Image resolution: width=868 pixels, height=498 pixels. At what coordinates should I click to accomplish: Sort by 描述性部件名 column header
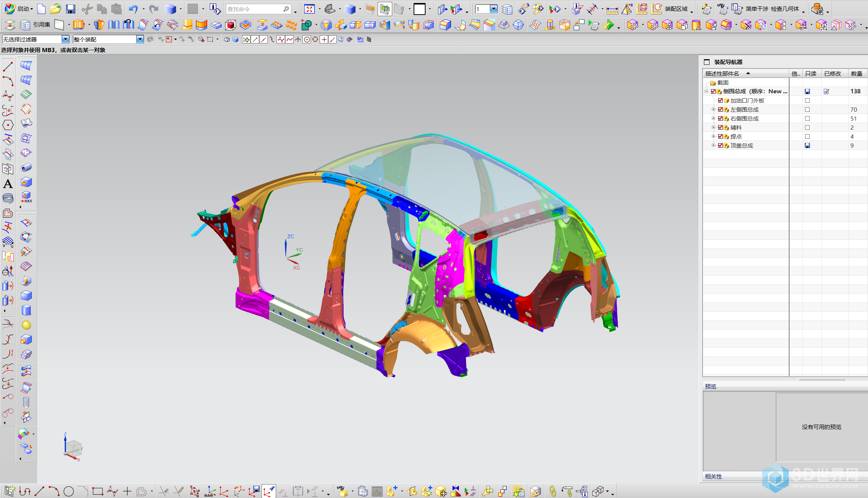click(746, 73)
